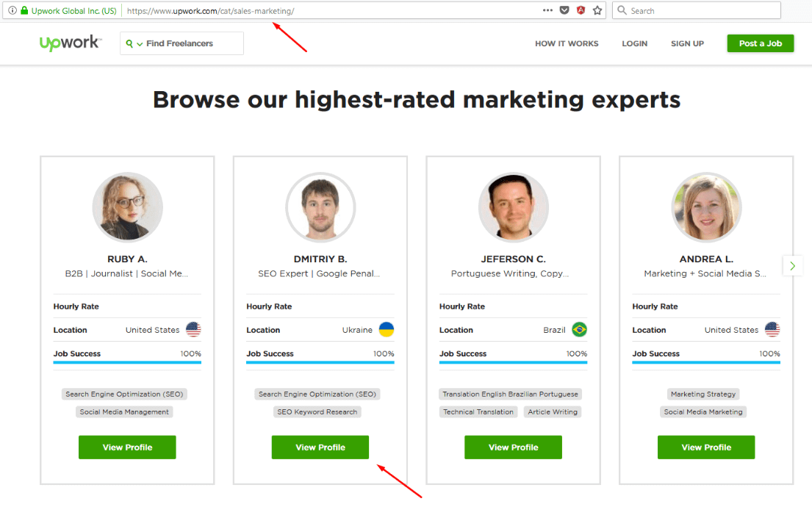Click Dmitriy B.'s profile photo
The width and height of the screenshot is (812, 518).
click(x=320, y=207)
